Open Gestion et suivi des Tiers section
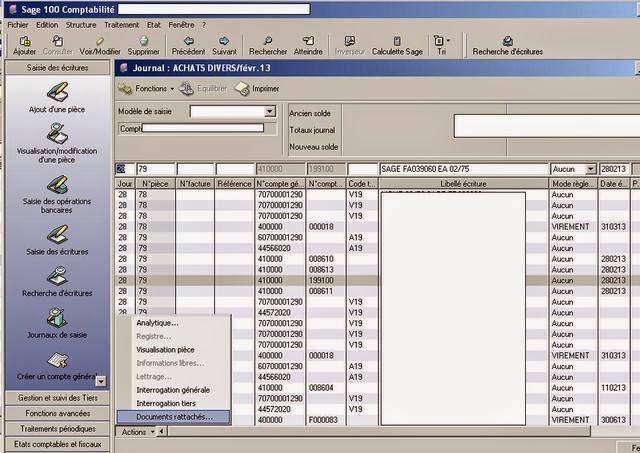This screenshot has height=453, width=640. pos(58,398)
